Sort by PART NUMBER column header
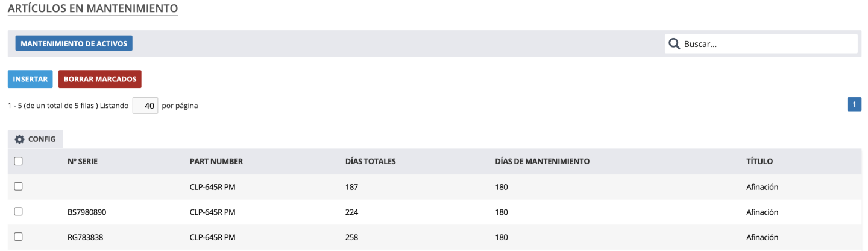The image size is (868, 251). (x=216, y=162)
